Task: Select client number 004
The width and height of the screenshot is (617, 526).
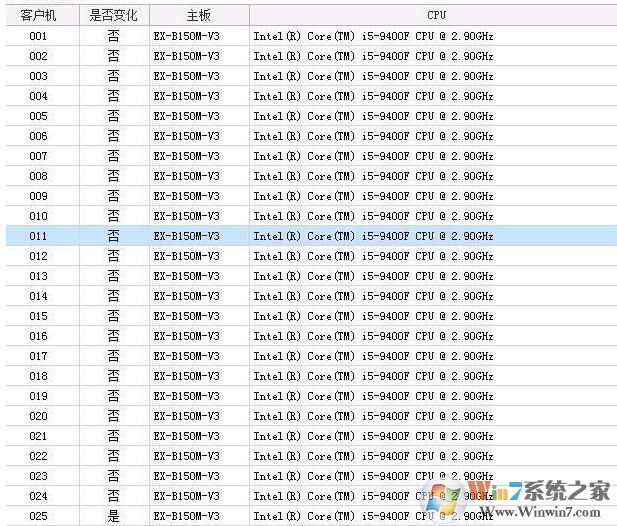Action: click(x=38, y=96)
